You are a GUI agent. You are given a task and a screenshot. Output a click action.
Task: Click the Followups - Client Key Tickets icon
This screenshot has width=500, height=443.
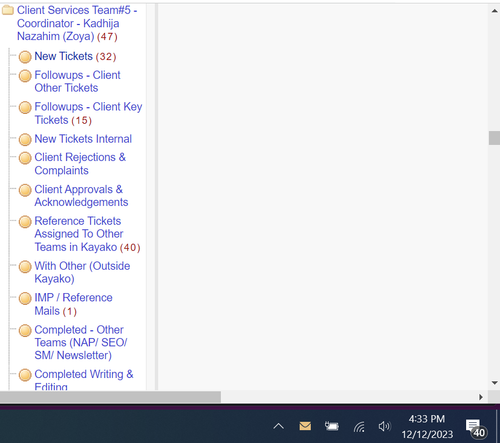coord(25,108)
